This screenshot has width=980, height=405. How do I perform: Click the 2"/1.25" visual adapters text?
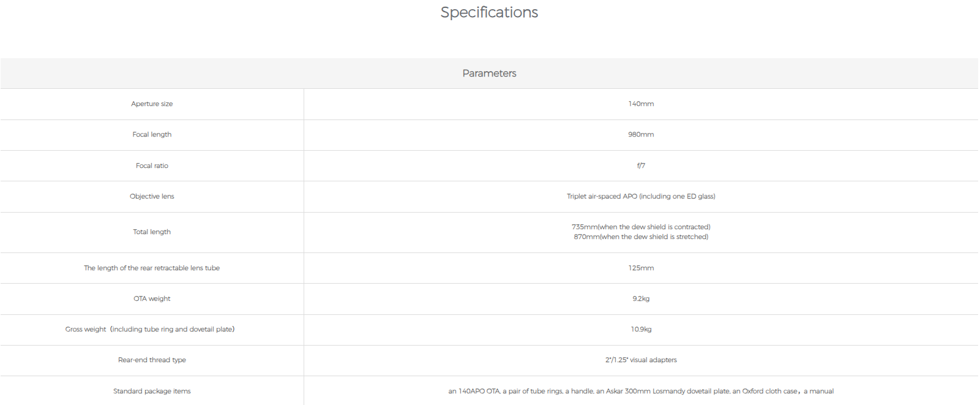coord(641,360)
